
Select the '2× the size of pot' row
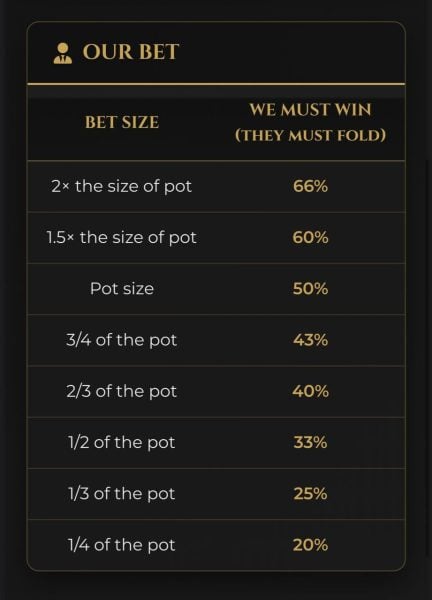[216, 186]
